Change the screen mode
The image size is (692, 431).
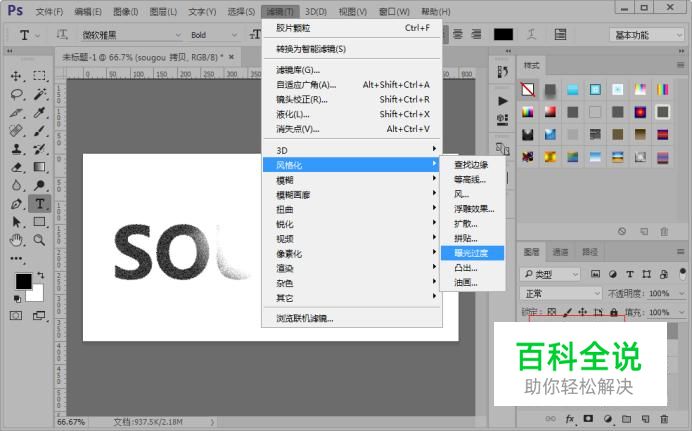(39, 315)
